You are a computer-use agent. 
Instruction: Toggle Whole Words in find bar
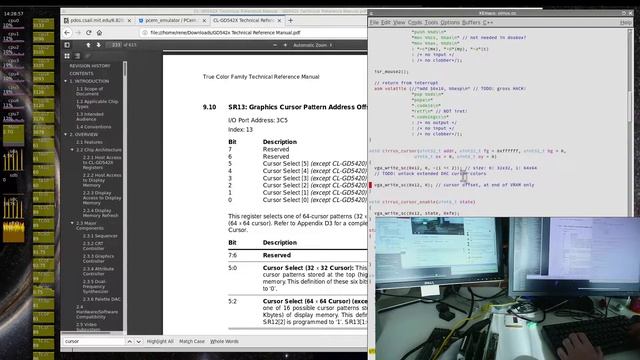click(224, 341)
